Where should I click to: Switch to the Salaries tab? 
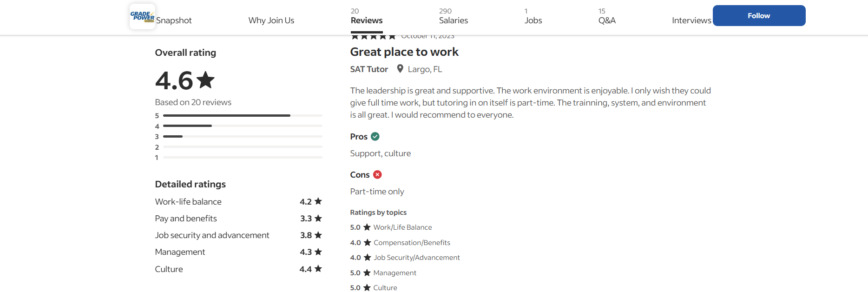(454, 16)
